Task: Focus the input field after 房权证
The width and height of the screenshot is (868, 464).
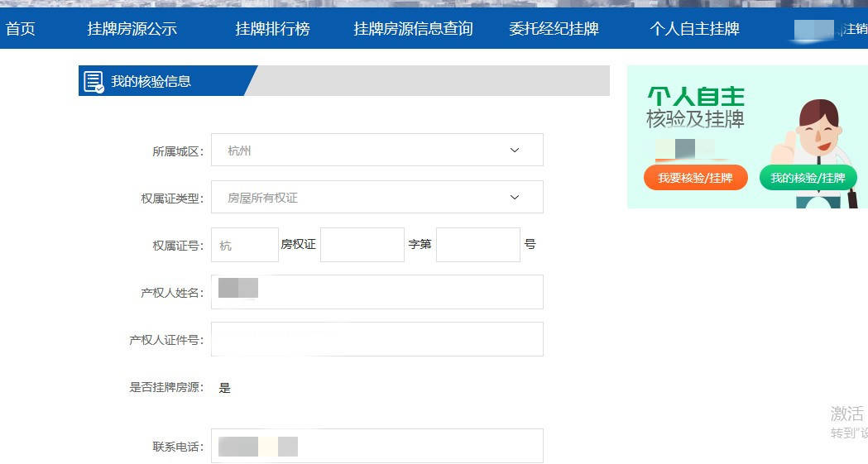Action: (362, 245)
